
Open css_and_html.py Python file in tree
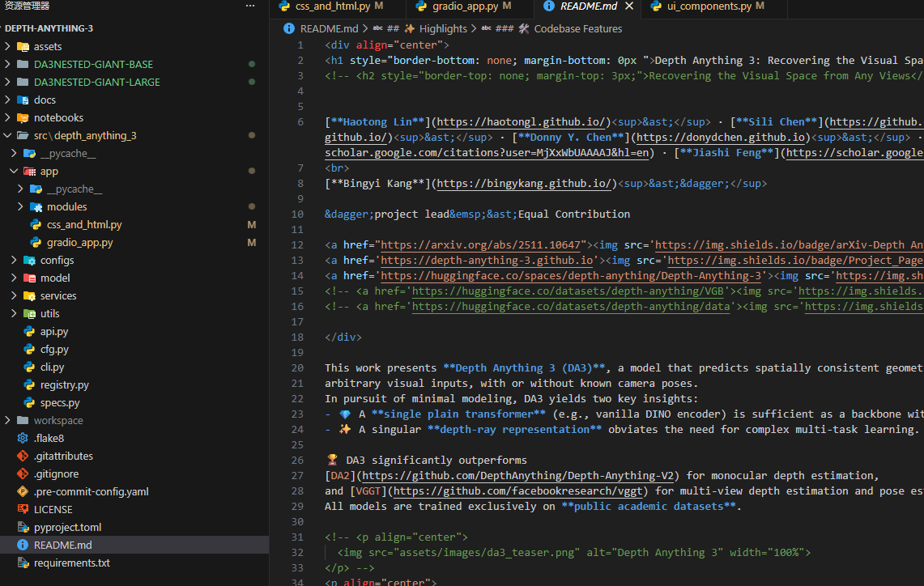84,224
